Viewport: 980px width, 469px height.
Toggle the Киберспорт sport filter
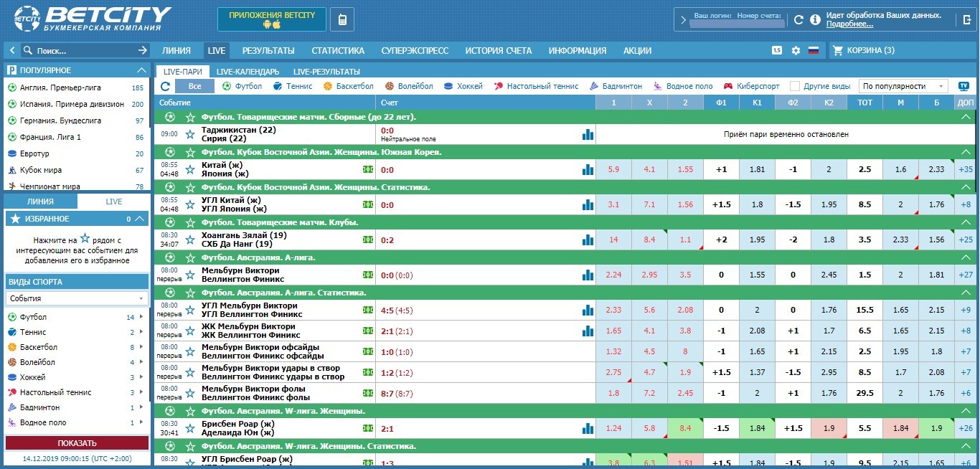click(751, 86)
